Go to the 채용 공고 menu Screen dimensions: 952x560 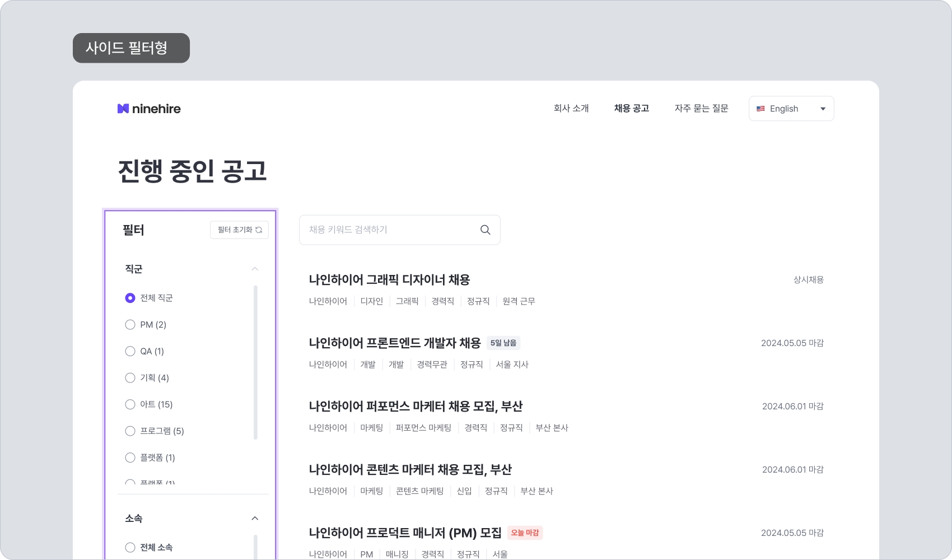(632, 109)
